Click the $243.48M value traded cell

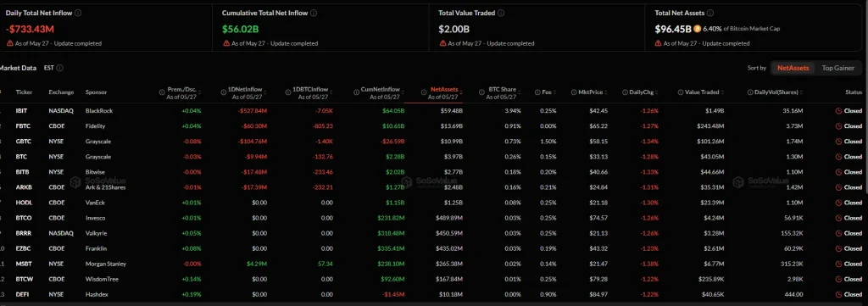[709, 126]
